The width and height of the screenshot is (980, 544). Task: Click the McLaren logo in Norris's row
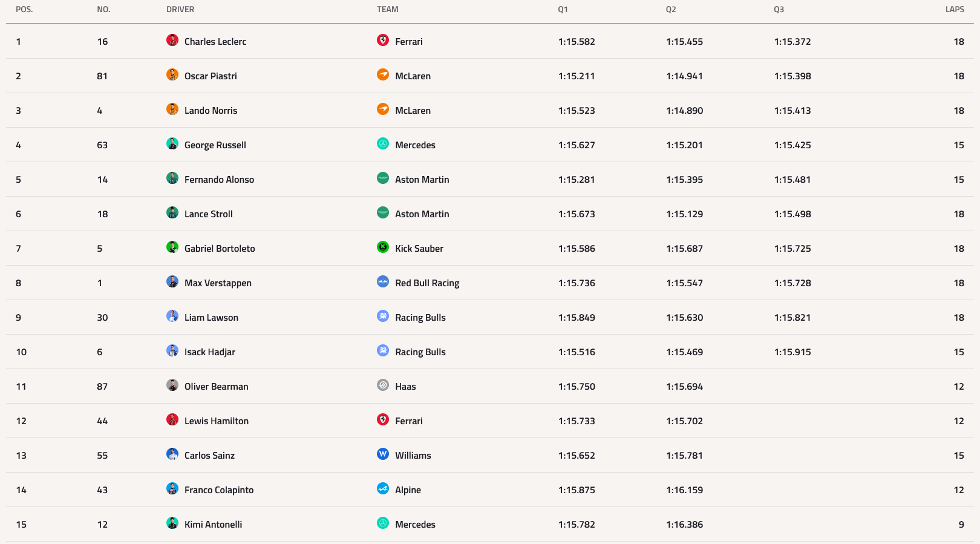point(383,109)
